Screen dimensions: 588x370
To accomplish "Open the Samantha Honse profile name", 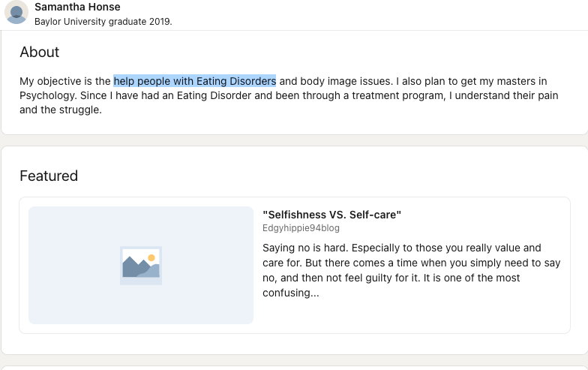I will 77,7.
